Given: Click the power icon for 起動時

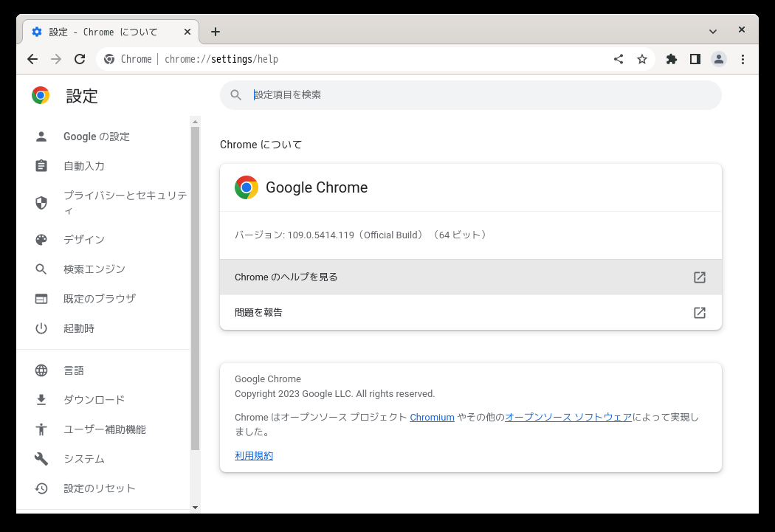Looking at the screenshot, I should pyautogui.click(x=41, y=328).
